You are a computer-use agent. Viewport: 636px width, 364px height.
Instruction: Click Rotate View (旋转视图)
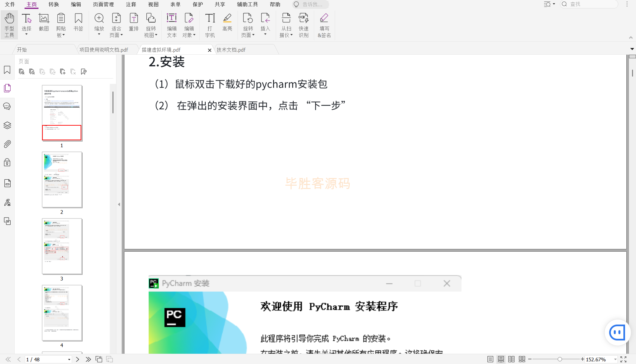(151, 25)
